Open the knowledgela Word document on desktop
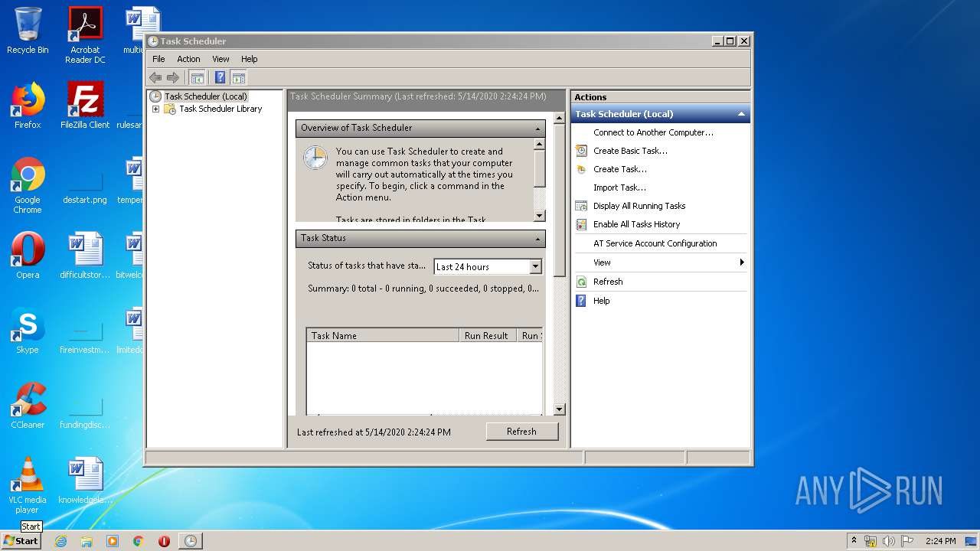This screenshot has width=980, height=551. 85,481
